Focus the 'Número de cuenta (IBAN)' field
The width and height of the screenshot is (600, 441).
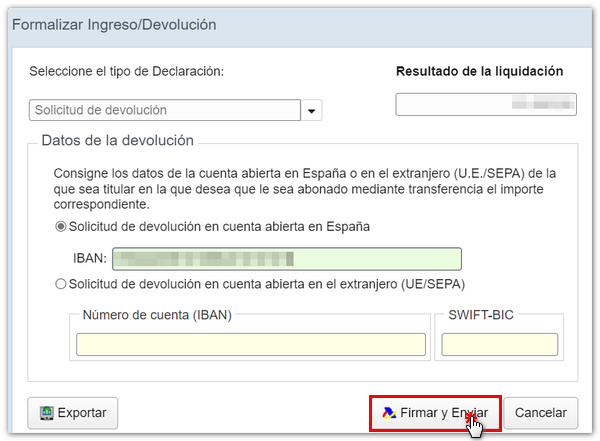(x=251, y=344)
